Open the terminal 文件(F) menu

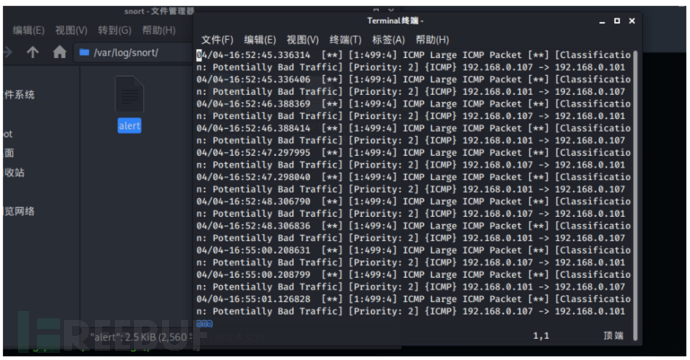tap(217, 40)
